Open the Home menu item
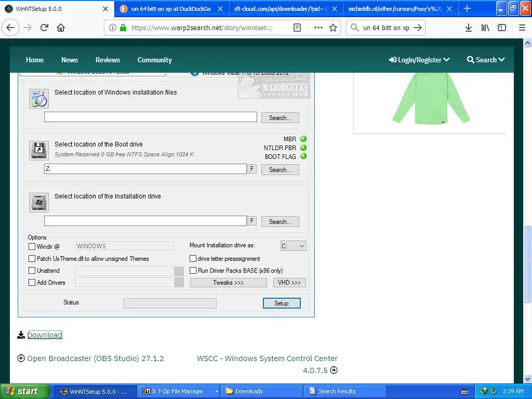Screen dimensions: 532x399 [x=35, y=60]
